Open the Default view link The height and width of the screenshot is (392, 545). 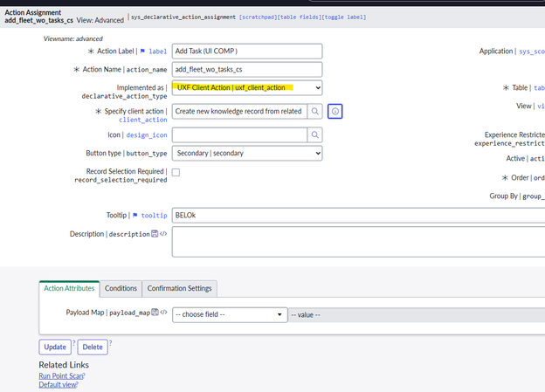coord(59,385)
